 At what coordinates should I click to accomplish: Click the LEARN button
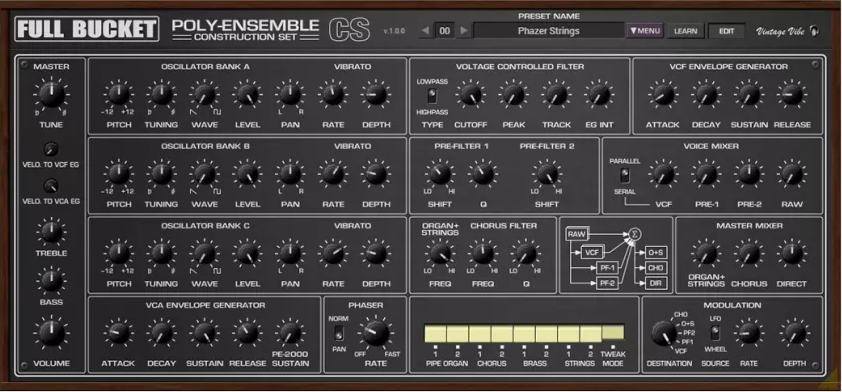(x=686, y=31)
